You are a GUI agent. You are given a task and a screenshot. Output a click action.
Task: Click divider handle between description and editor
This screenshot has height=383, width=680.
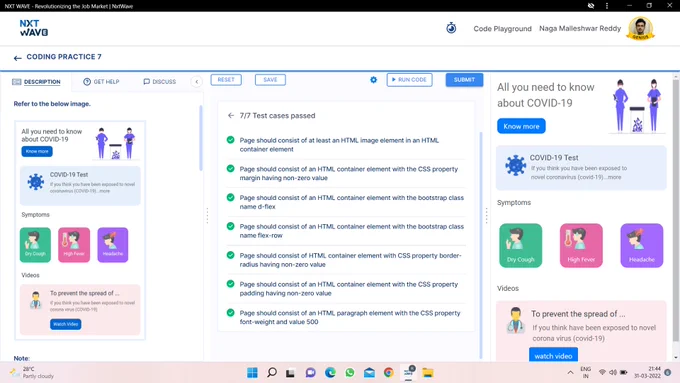[207, 216]
